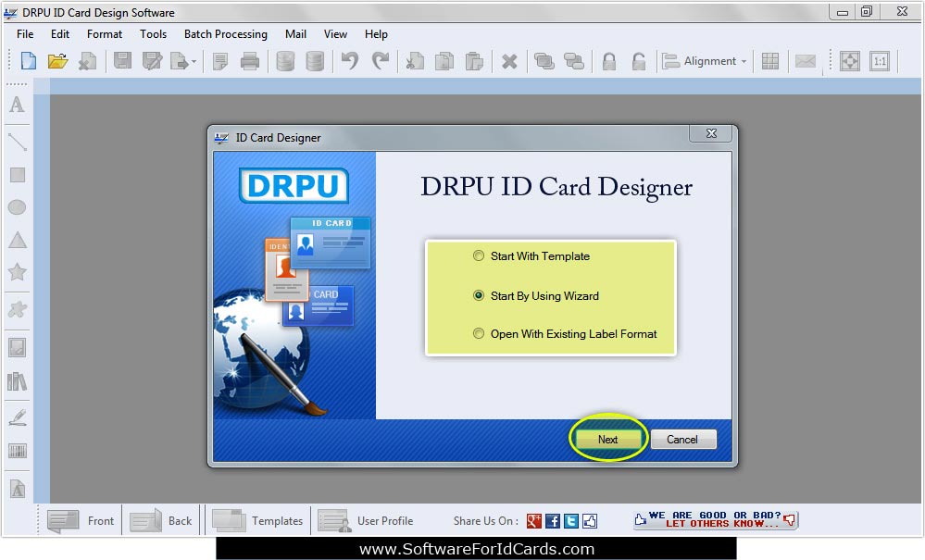The width and height of the screenshot is (925, 560).
Task: Select the Rectangle shape tool
Action: coord(17,175)
